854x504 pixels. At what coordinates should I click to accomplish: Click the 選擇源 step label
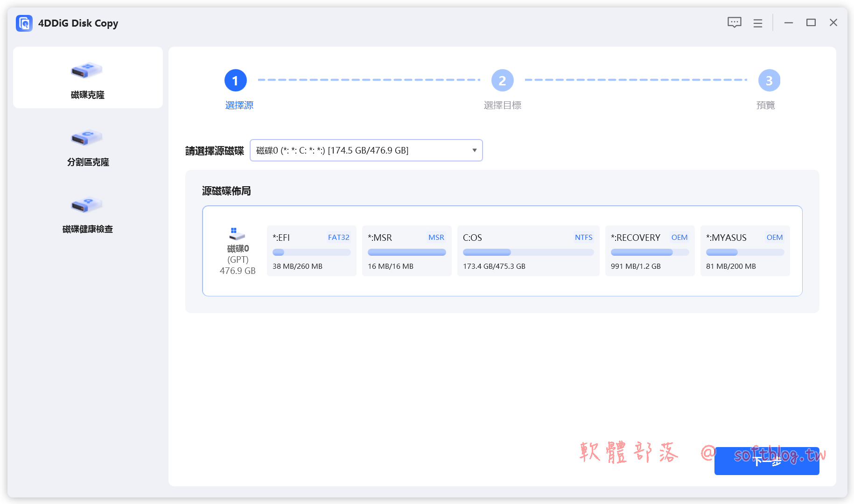(x=239, y=105)
